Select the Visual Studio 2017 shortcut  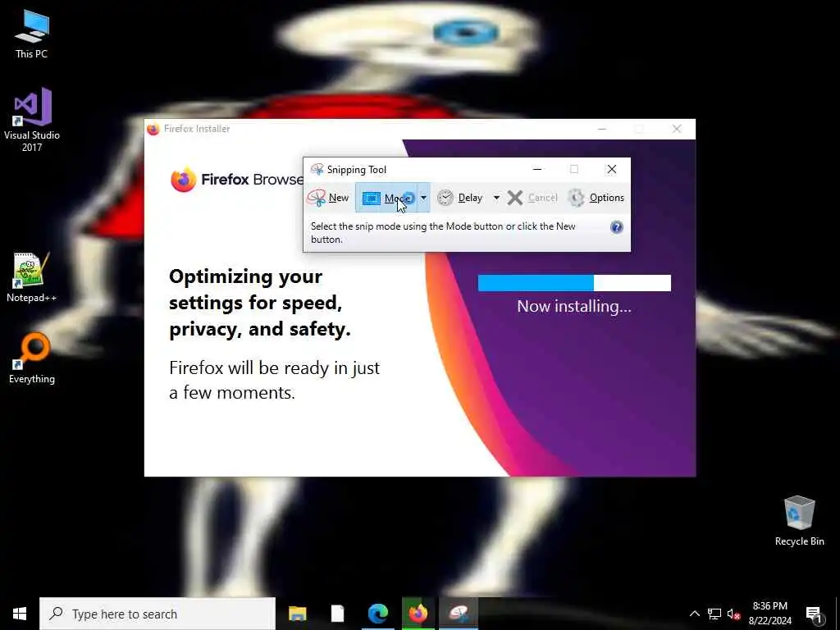(32, 120)
